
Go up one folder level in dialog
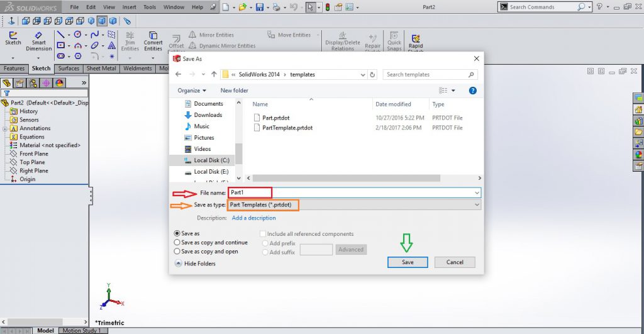click(214, 74)
